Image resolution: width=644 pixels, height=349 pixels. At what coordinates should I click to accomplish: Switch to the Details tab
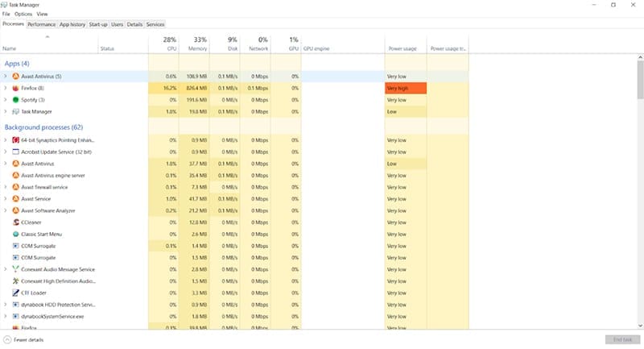tap(134, 24)
